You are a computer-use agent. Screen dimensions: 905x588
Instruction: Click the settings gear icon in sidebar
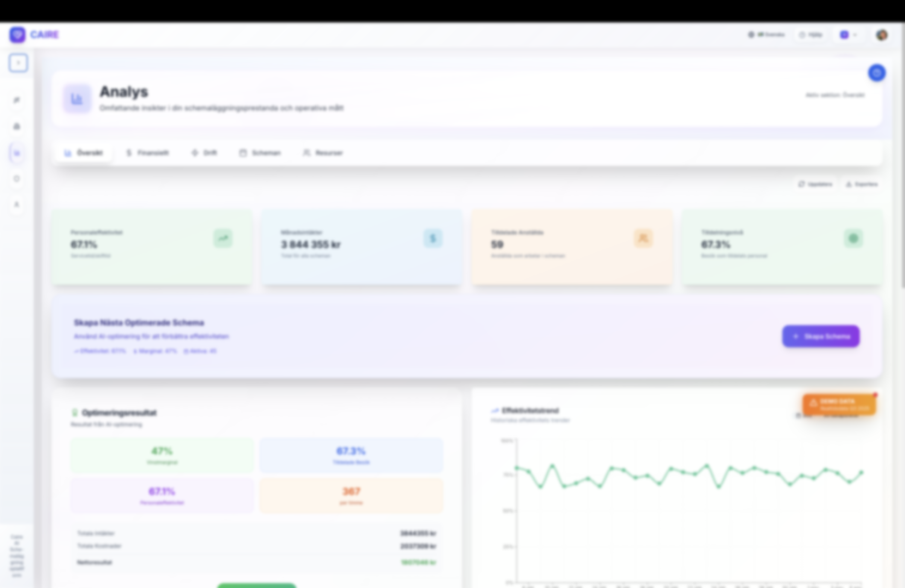click(17, 179)
